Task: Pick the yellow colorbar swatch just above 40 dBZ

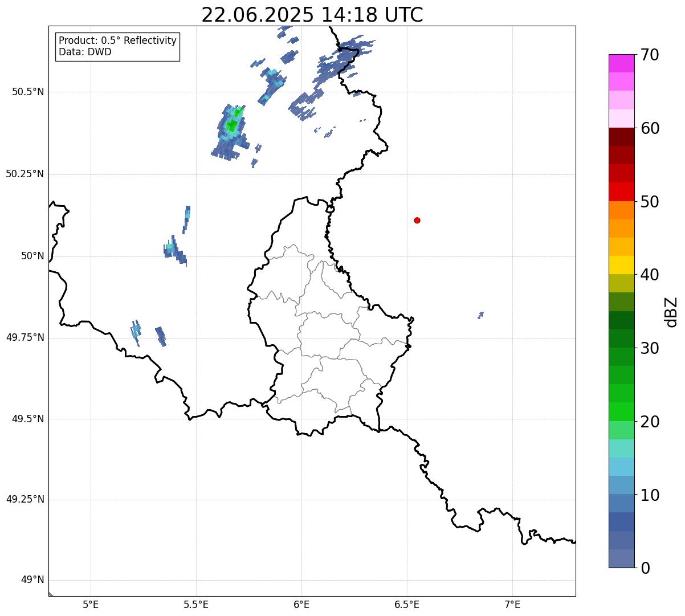Action: coord(621,266)
